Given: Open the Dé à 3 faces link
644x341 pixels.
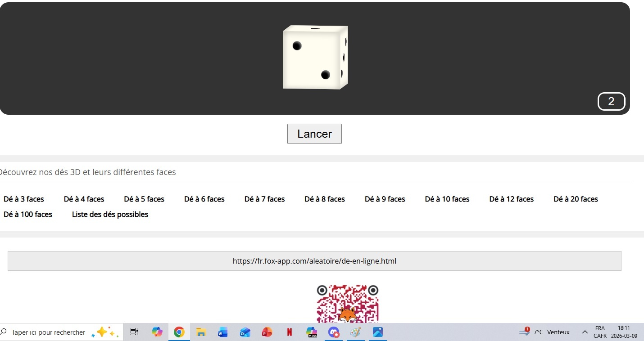Looking at the screenshot, I should 24,199.
